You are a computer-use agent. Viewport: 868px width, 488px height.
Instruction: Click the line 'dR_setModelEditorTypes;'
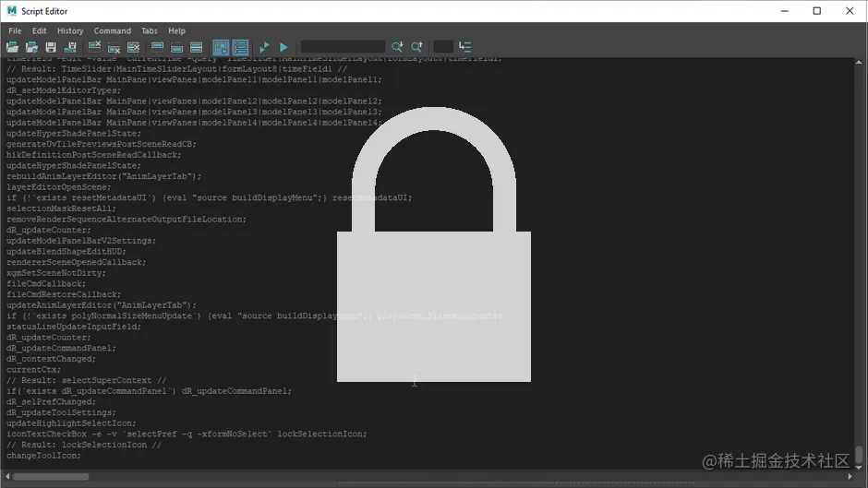[64, 90]
